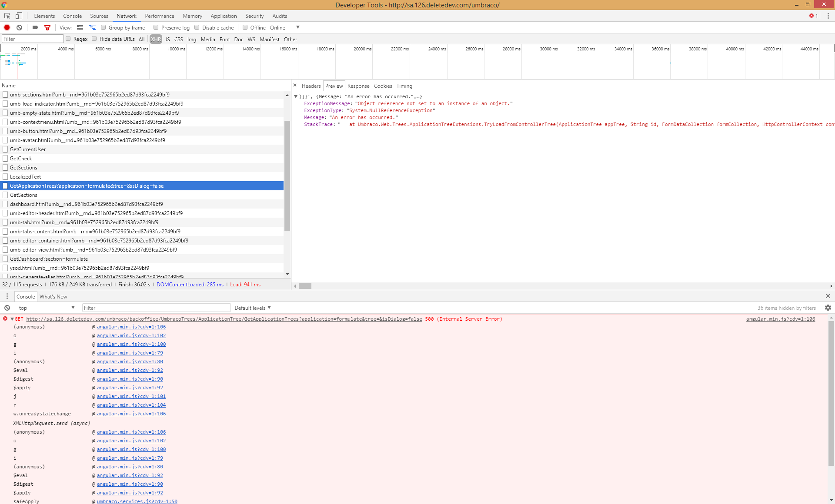This screenshot has height=504, width=835.
Task: Open the Application panel
Action: 224,16
